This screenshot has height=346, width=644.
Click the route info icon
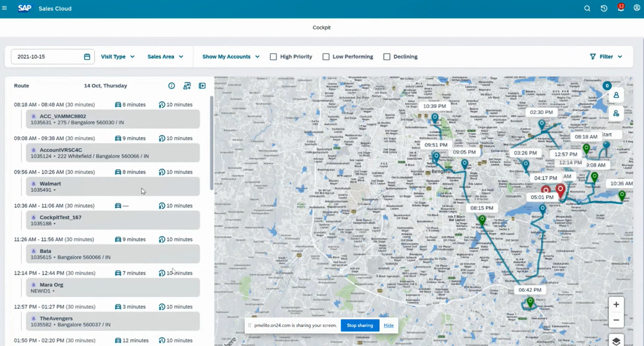171,86
